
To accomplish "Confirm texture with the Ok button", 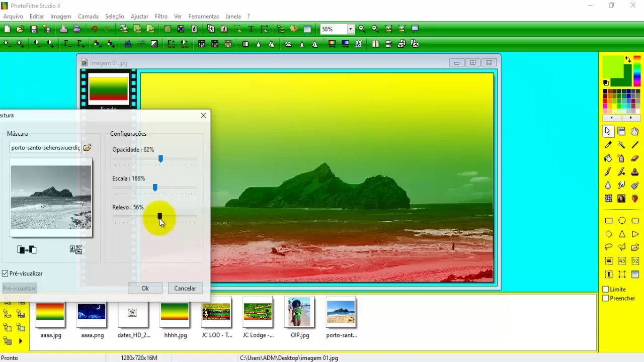I will (145, 289).
